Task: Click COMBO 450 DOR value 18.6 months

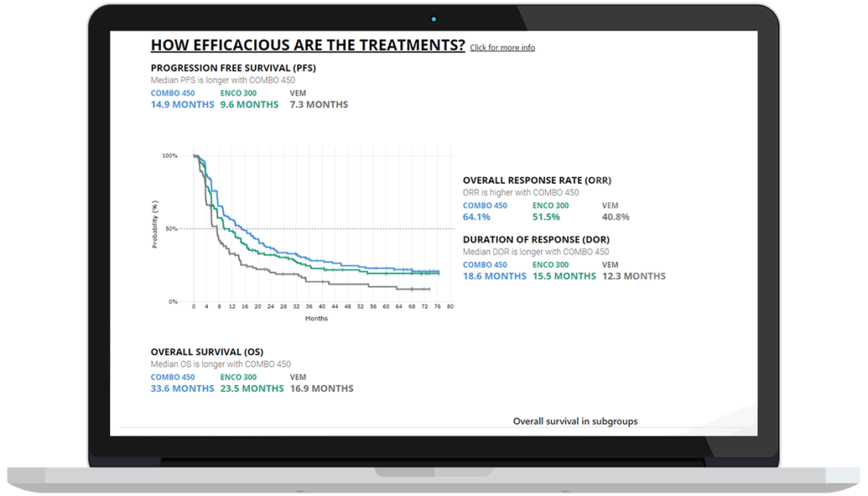Action: 494,276
